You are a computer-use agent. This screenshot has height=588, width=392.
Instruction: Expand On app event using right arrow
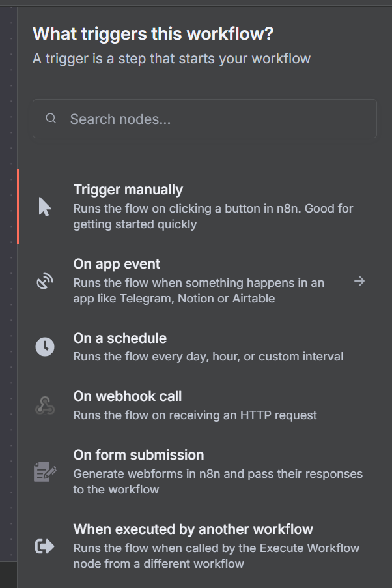coord(359,281)
